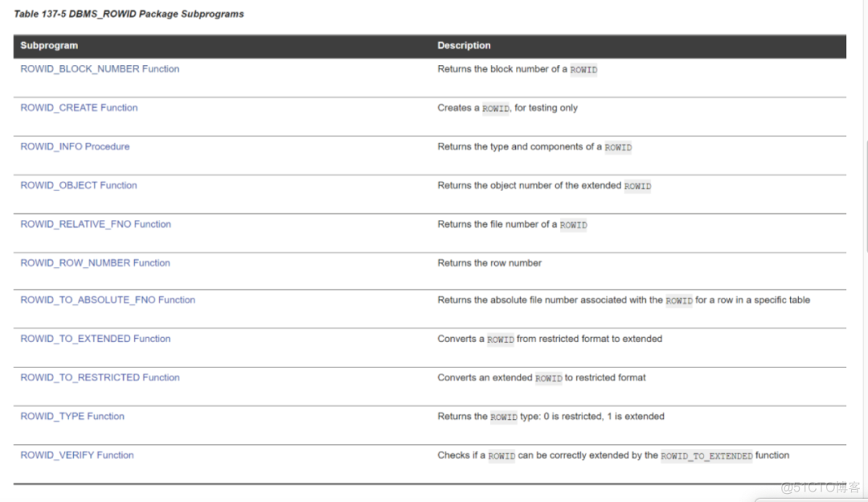Open the ROWID_OBJECT Function link

[x=78, y=184]
